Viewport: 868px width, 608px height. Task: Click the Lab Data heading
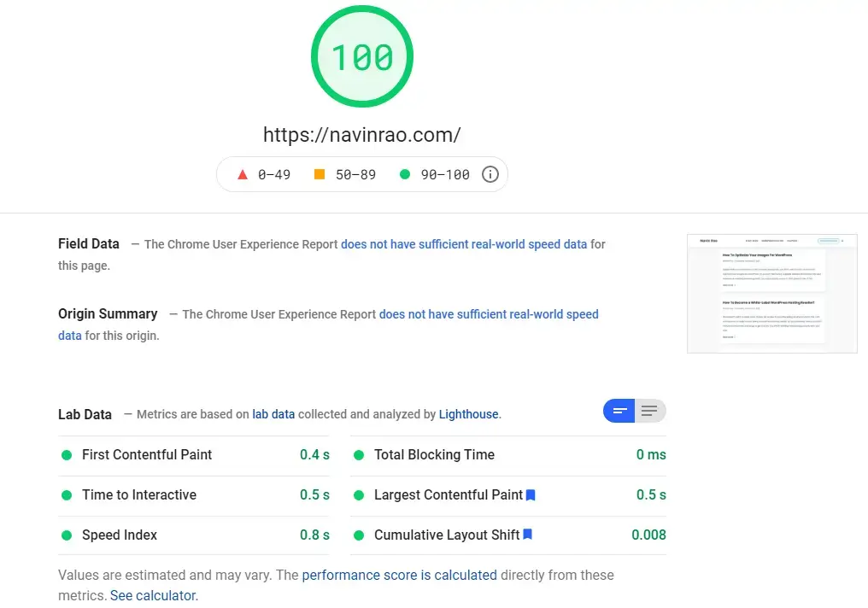(x=85, y=414)
